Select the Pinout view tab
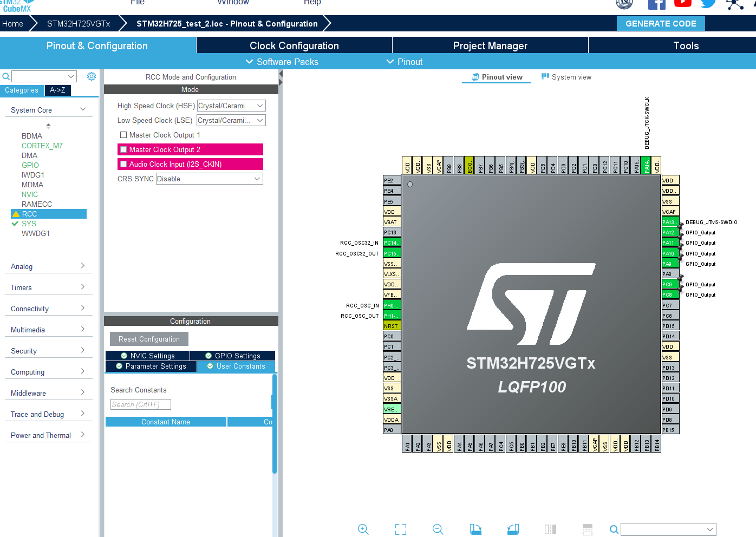This screenshot has width=756, height=537. point(497,77)
